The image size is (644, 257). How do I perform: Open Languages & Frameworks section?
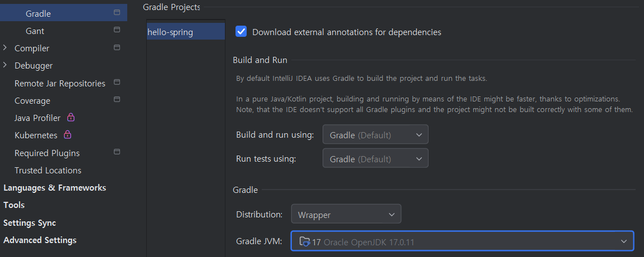coord(55,188)
